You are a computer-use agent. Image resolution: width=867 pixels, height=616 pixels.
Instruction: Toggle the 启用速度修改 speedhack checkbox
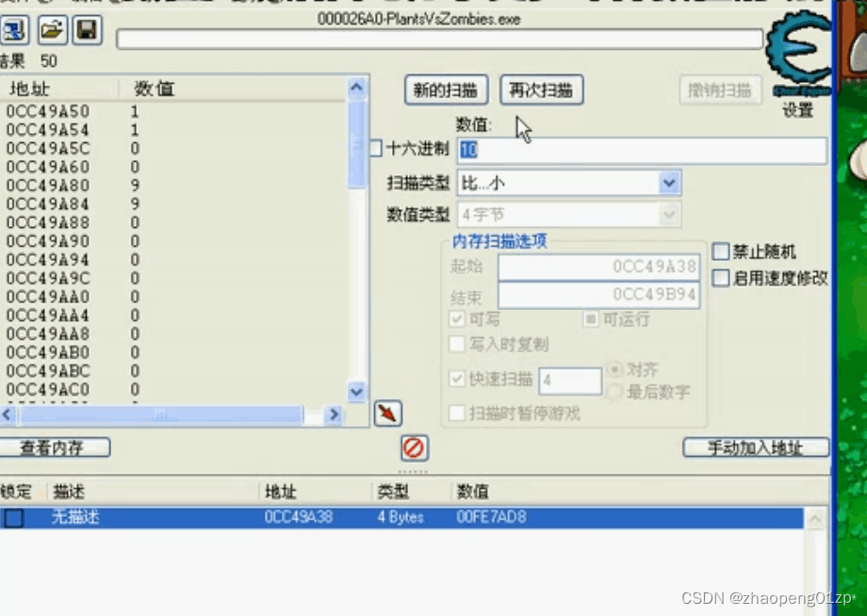(x=721, y=278)
